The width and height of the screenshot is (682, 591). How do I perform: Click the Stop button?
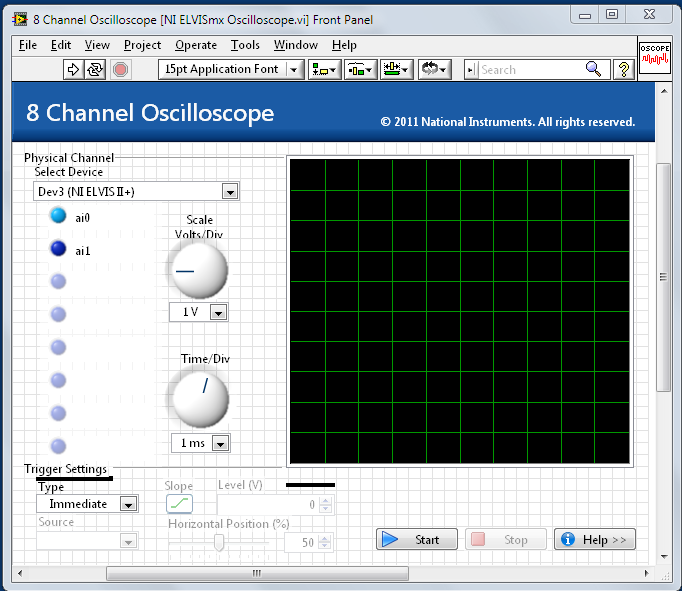pyautogui.click(x=506, y=539)
